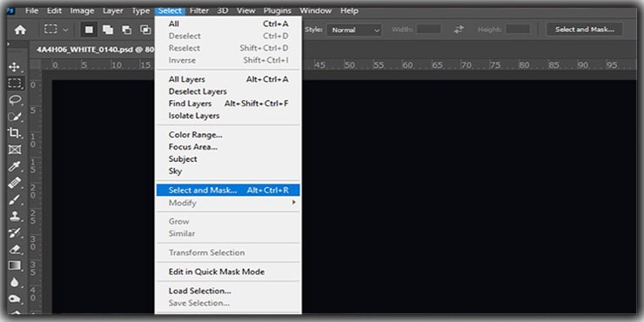Choose Subject menu entry
644x322 pixels.
228,159
